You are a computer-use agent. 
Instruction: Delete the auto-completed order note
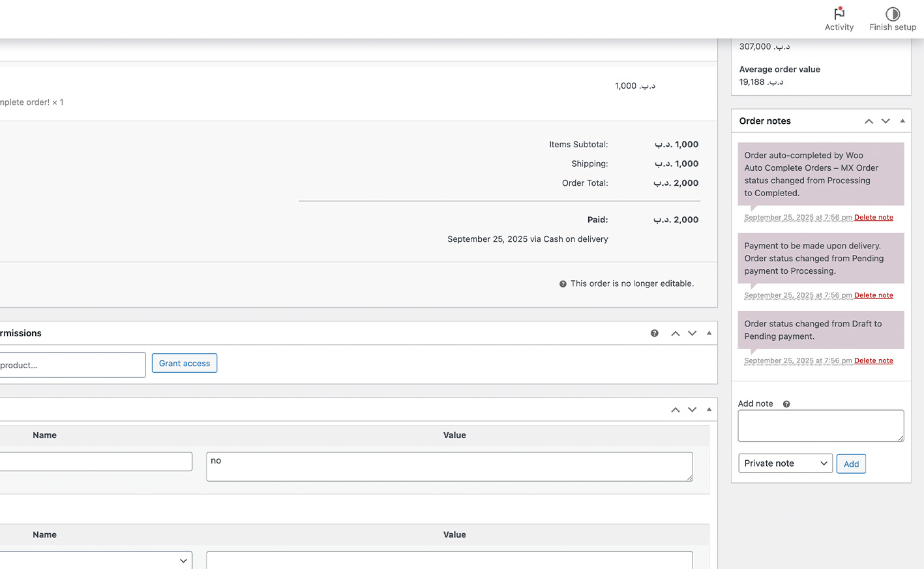[873, 218]
